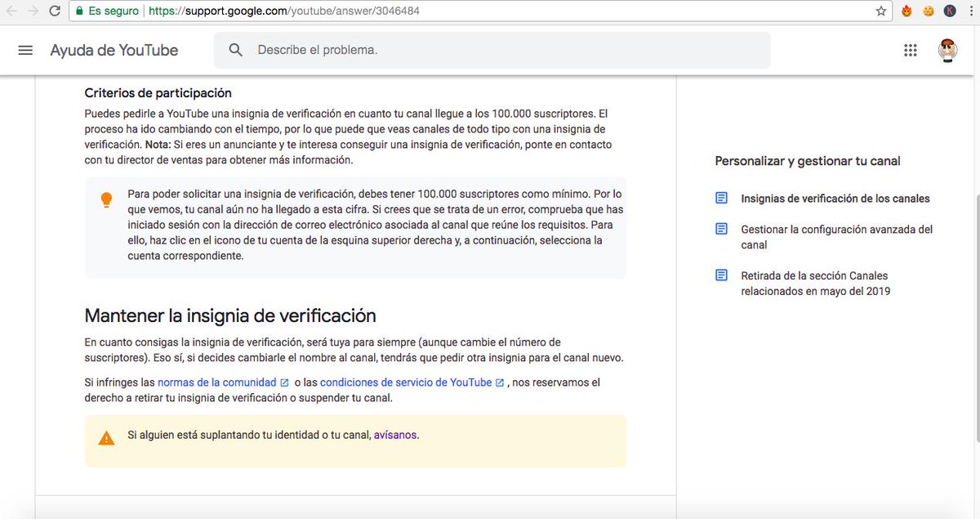Open 'Ayuda de YouTube' home title
This screenshot has height=519, width=980.
point(114,50)
